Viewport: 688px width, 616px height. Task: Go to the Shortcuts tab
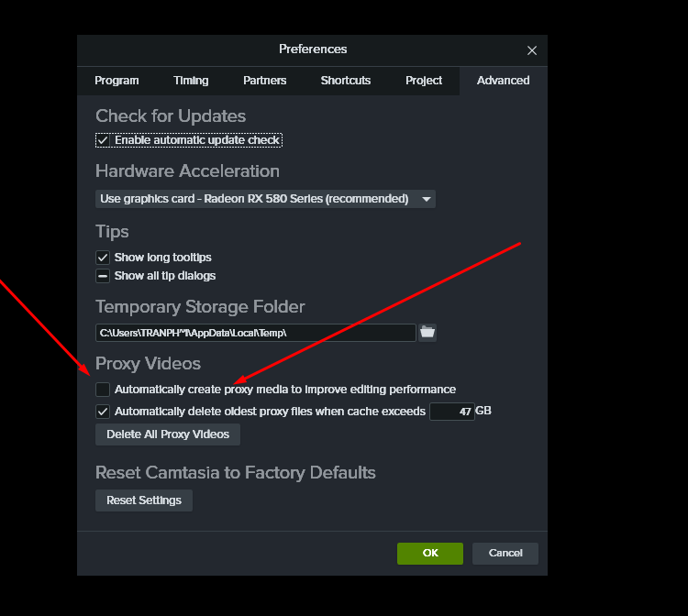(346, 81)
